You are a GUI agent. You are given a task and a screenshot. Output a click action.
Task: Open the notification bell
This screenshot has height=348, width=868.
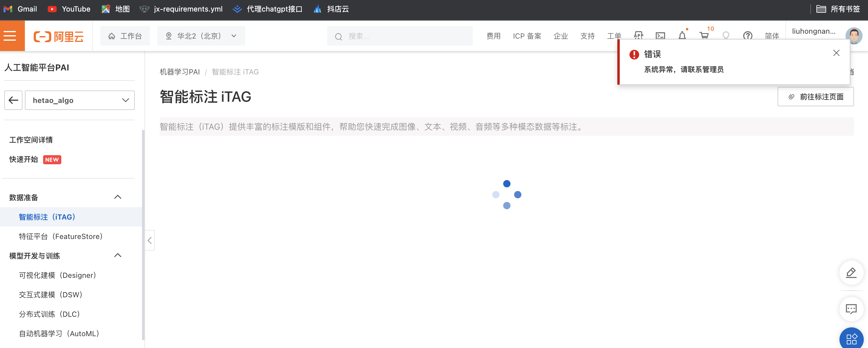682,36
